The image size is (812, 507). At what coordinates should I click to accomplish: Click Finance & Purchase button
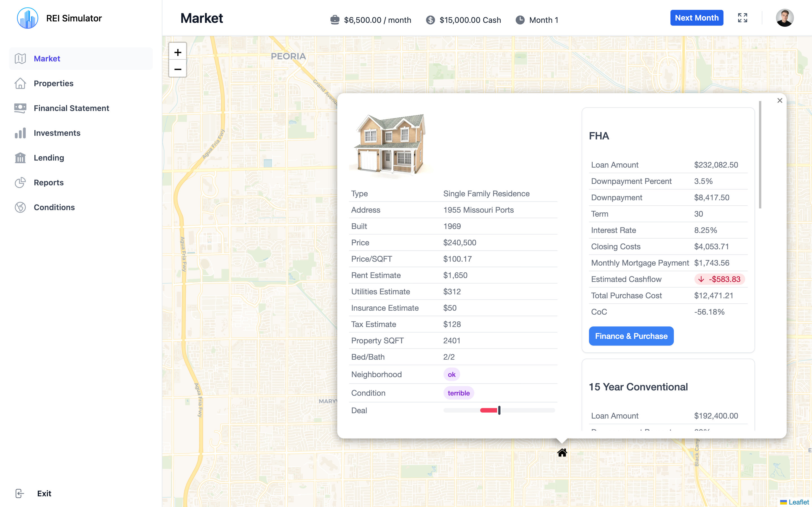tap(631, 336)
